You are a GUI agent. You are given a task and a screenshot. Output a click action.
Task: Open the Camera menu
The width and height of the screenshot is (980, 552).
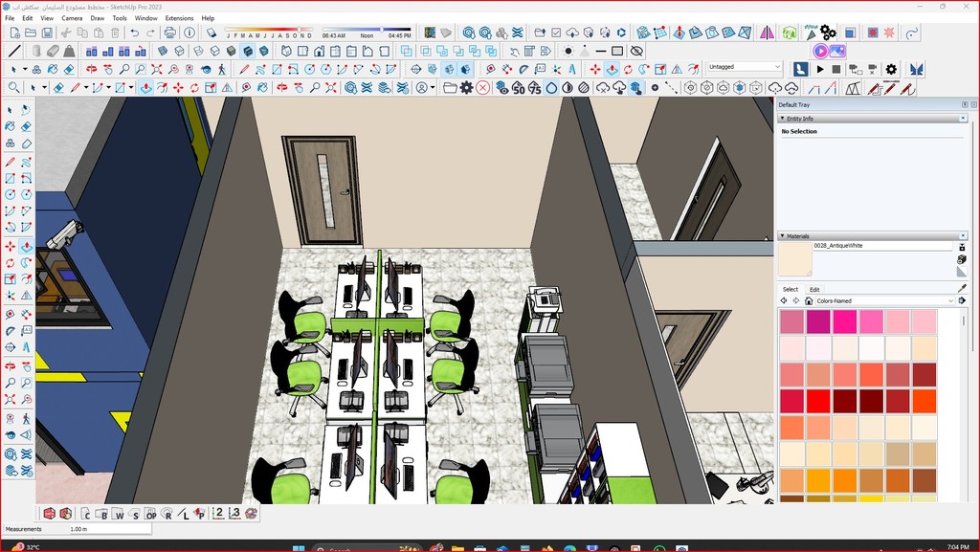point(72,18)
